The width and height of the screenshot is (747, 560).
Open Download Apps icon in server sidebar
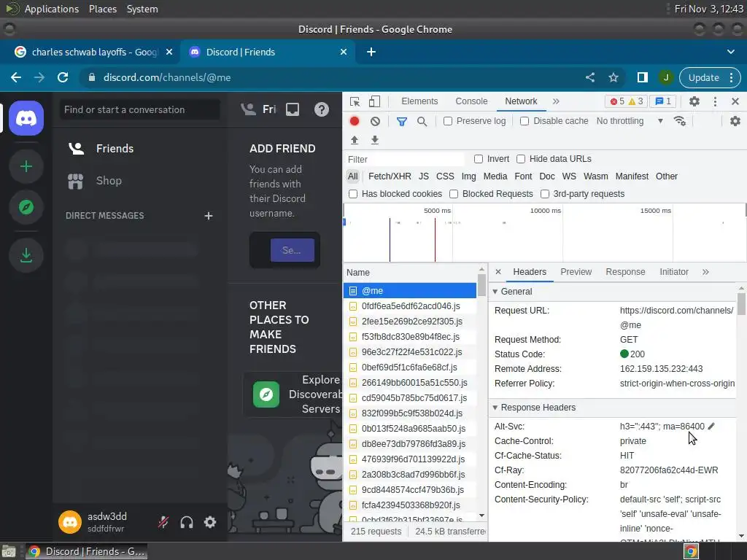[26, 256]
